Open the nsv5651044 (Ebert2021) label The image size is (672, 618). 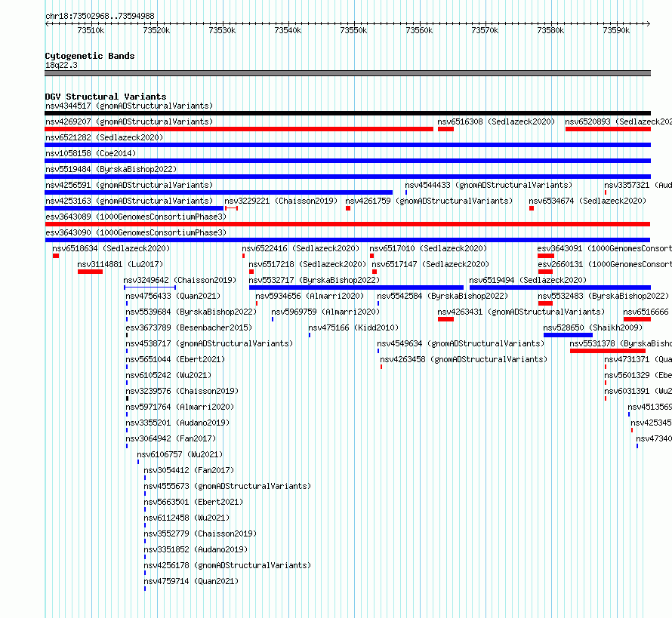tap(175, 359)
